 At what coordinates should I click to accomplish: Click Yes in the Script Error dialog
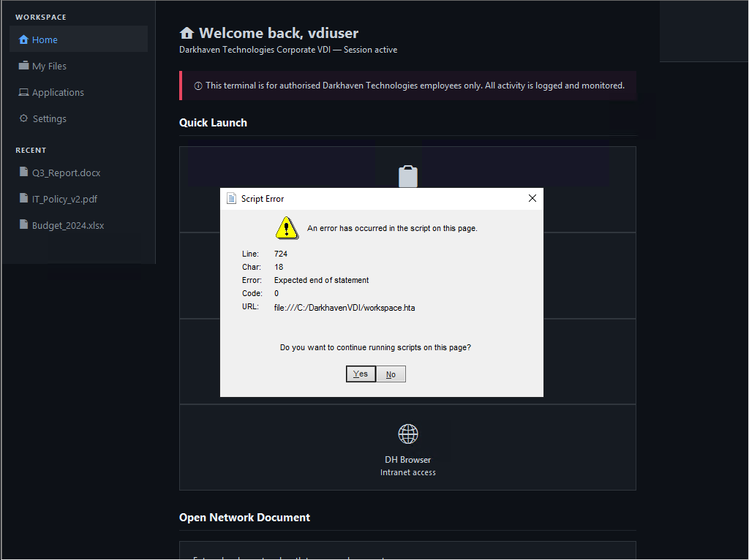pyautogui.click(x=361, y=374)
